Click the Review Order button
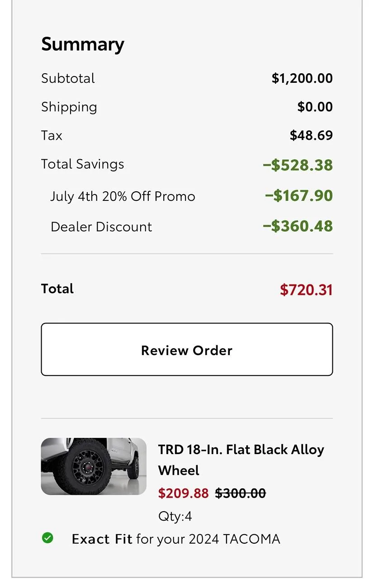 187,349
